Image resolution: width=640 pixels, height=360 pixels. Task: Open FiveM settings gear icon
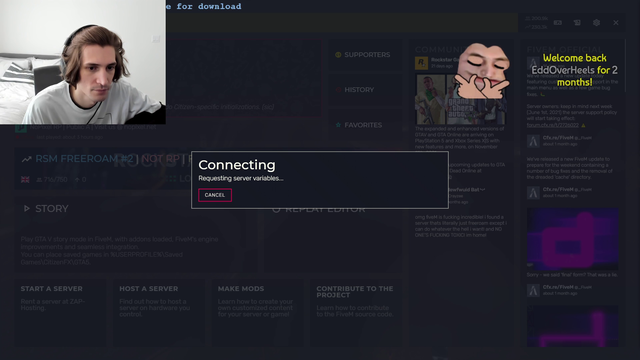(596, 23)
